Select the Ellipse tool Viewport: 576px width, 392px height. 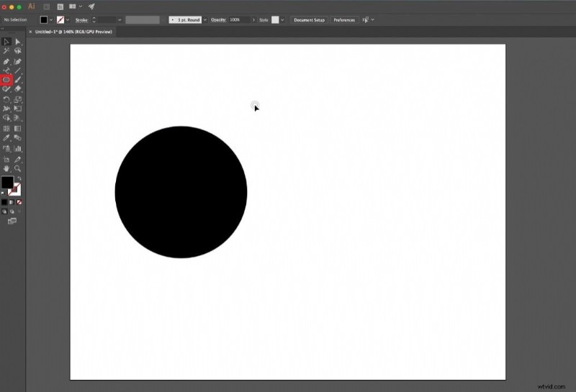pos(6,80)
